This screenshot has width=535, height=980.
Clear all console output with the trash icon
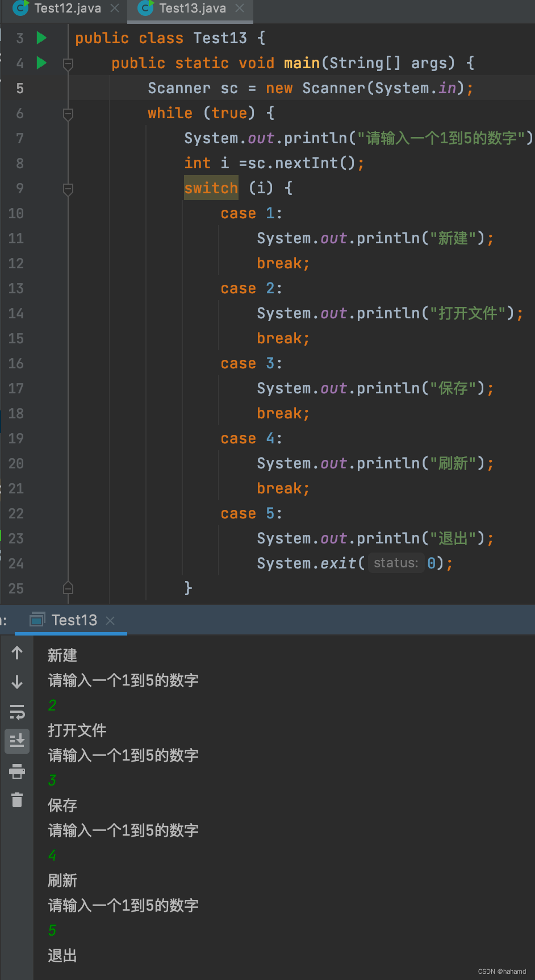(16, 800)
